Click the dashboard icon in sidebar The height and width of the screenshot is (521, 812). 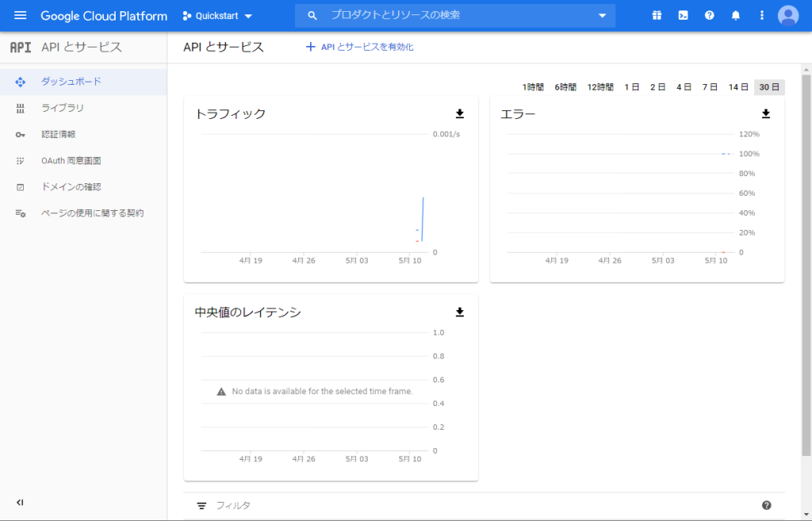click(20, 82)
